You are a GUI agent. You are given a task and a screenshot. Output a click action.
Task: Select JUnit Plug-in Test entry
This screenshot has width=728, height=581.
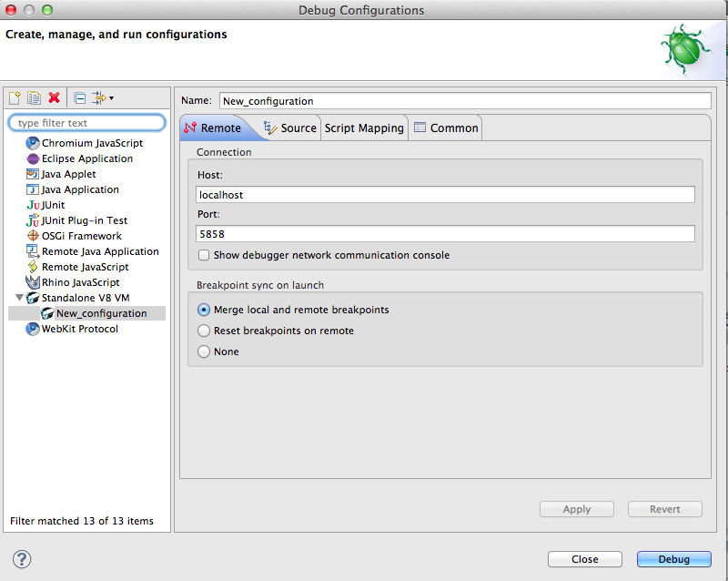[84, 220]
